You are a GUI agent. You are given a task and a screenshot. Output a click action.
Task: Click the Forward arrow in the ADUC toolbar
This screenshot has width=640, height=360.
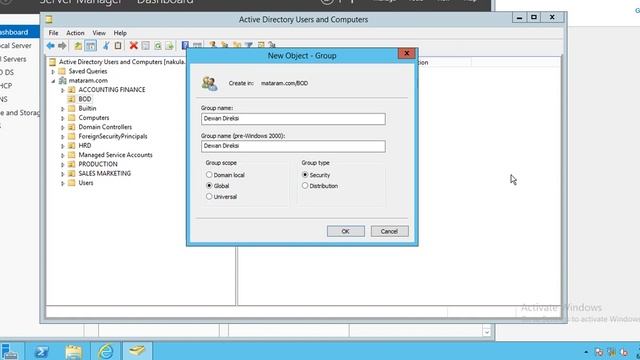click(x=62, y=46)
